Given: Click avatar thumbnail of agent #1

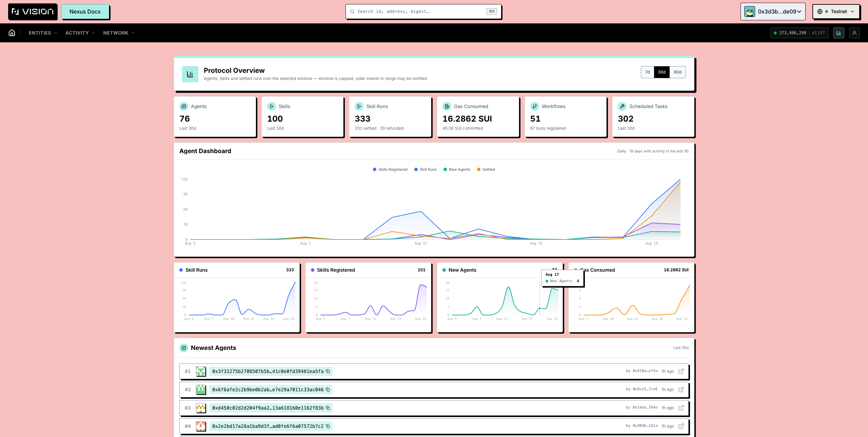Looking at the screenshot, I should pyautogui.click(x=201, y=371).
